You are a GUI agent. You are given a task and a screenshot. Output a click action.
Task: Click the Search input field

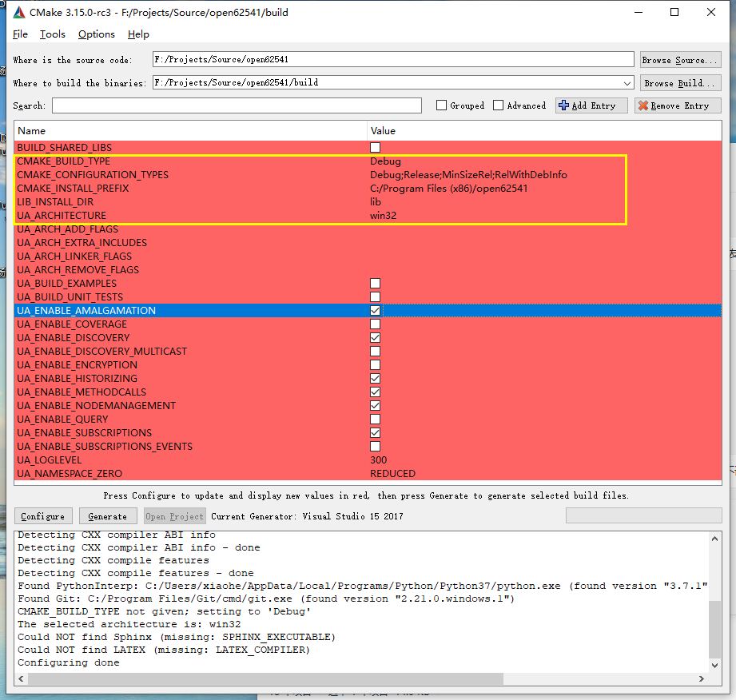237,105
